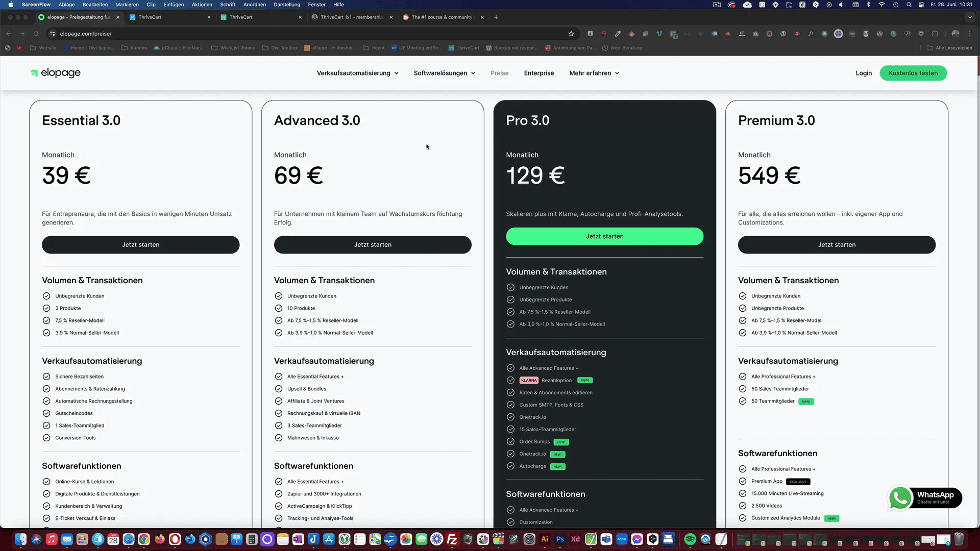Open Google Chrome in the dock

click(x=144, y=539)
